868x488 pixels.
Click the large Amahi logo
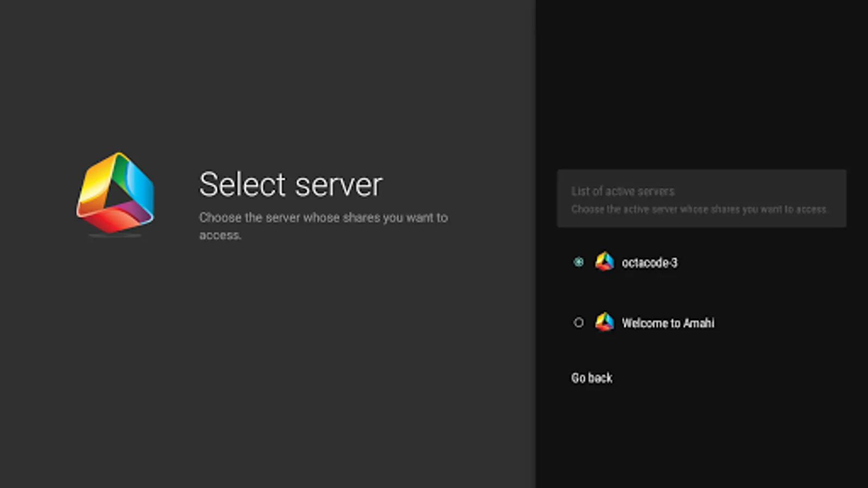[115, 194]
